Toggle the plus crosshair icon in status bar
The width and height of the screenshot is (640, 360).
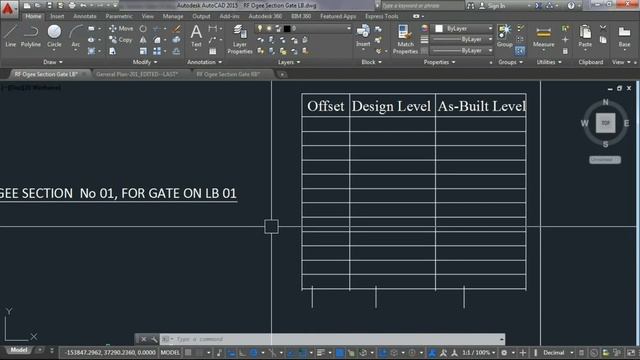coord(523,352)
